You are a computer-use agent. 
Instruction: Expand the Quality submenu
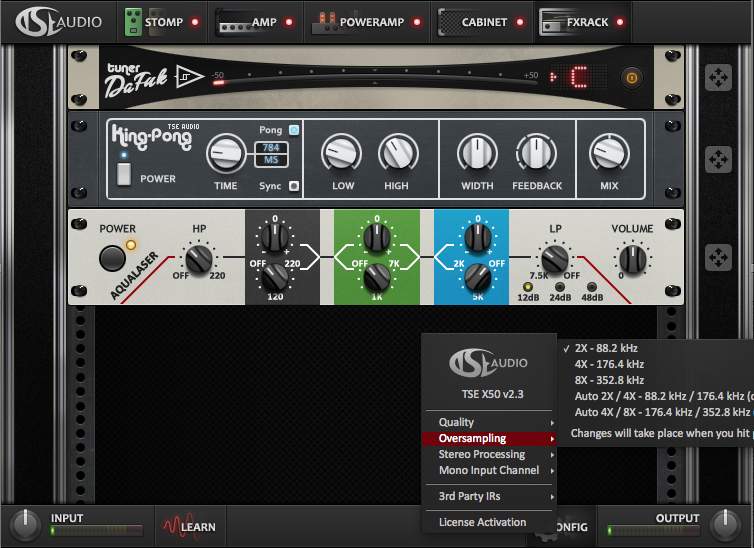[489, 422]
